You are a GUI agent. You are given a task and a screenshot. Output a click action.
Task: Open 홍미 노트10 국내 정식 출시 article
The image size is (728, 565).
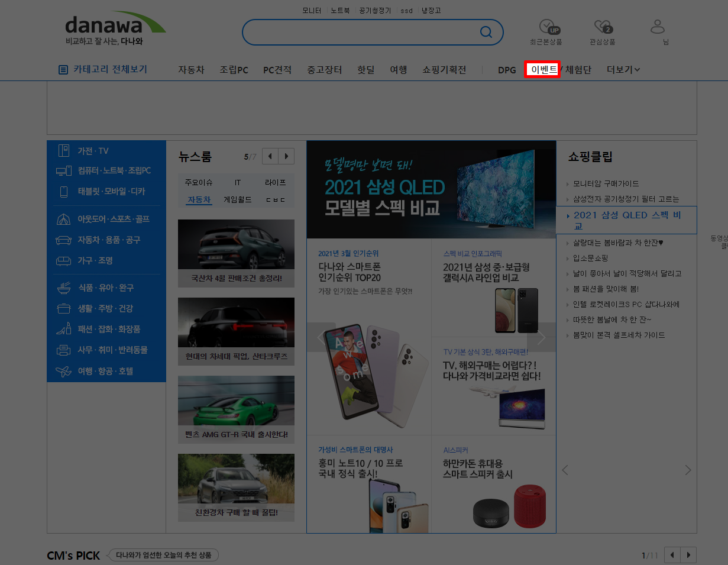(x=369, y=485)
